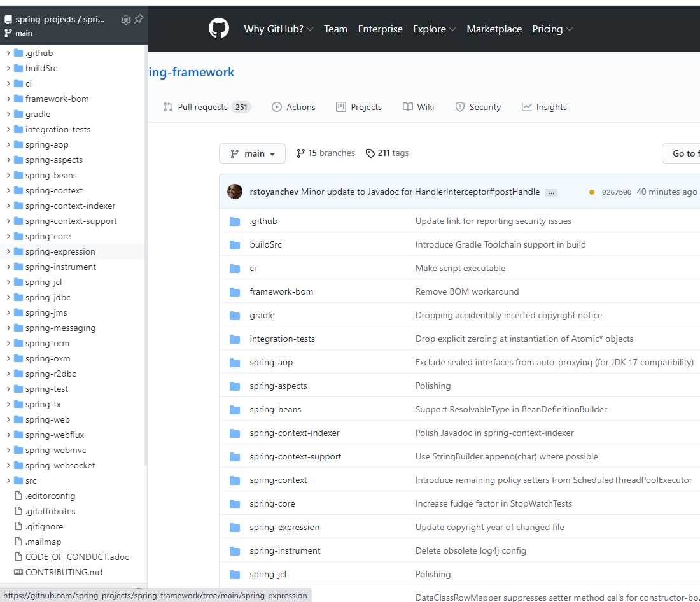
Task: Open the Why GitHub? dropdown menu
Action: coord(279,29)
